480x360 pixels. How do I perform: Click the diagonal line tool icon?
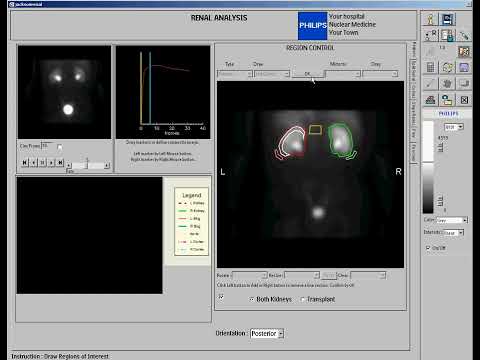point(430,84)
